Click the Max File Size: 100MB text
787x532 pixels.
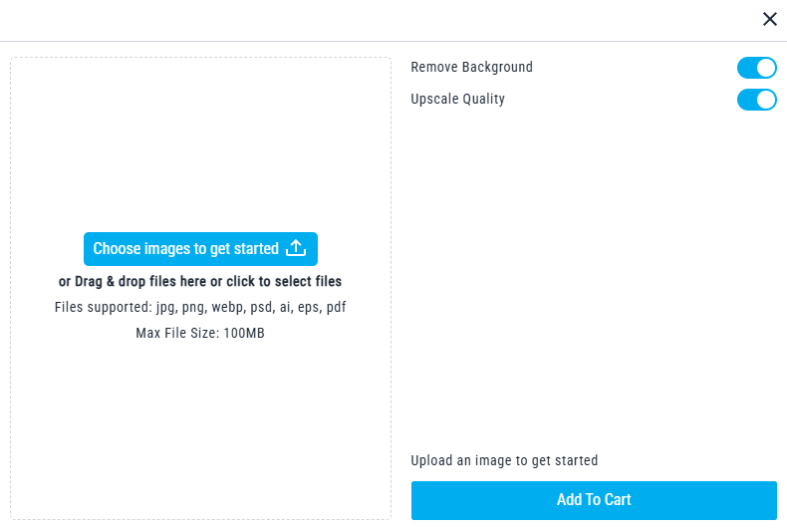tap(200, 333)
